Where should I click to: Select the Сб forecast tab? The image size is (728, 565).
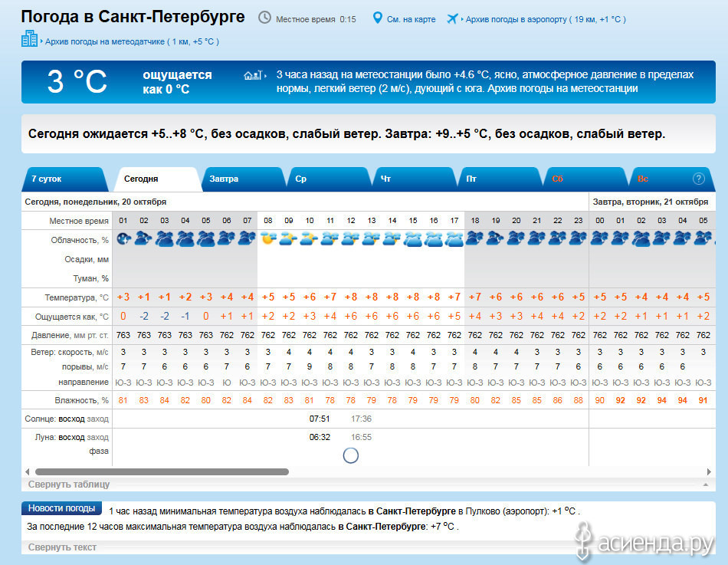(557, 179)
